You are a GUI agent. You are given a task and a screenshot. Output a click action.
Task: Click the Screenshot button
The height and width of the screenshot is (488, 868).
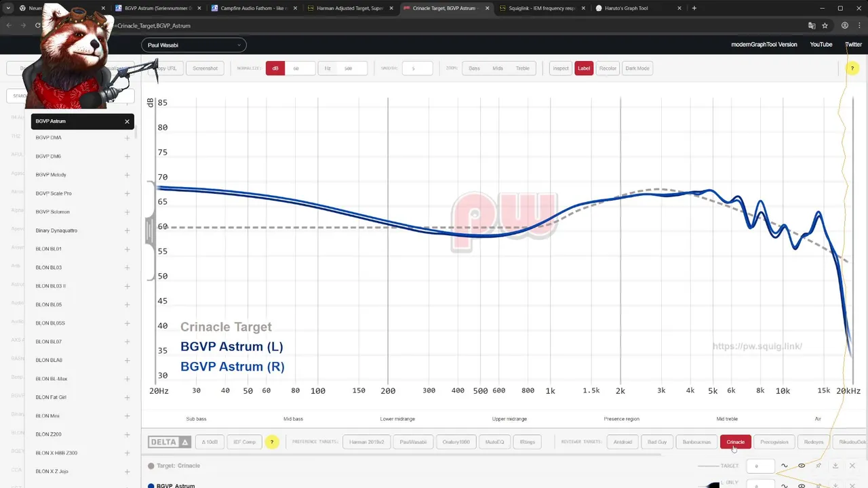205,68
